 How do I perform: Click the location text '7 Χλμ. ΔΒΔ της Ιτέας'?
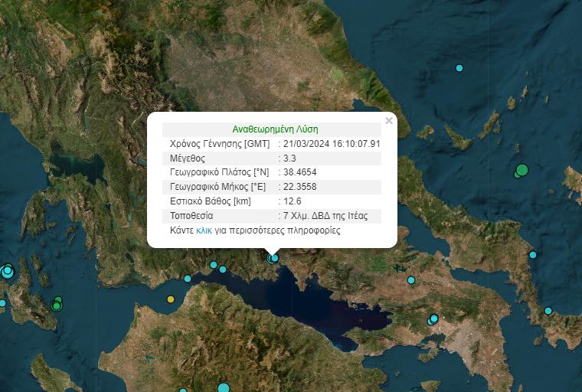(325, 216)
